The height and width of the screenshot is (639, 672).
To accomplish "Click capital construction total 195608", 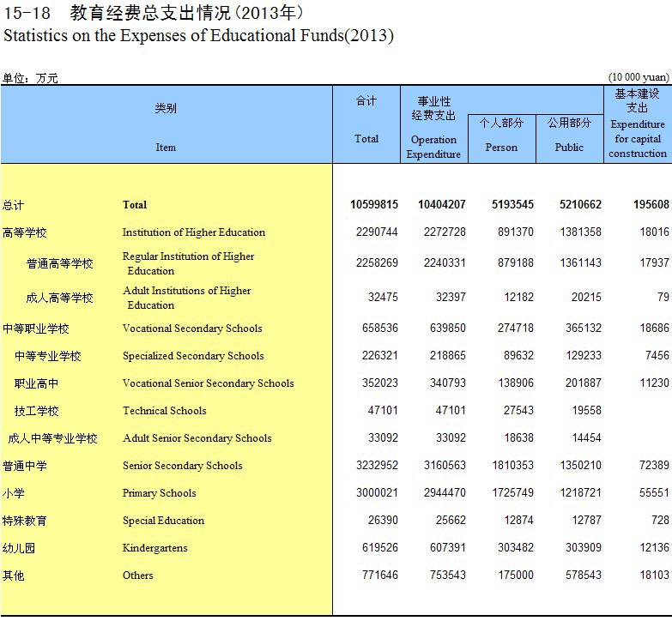I will (x=651, y=204).
